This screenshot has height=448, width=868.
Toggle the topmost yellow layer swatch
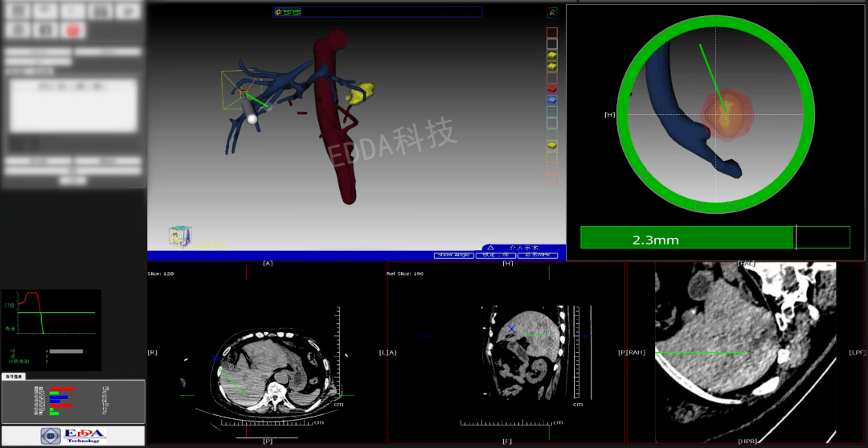click(x=552, y=55)
